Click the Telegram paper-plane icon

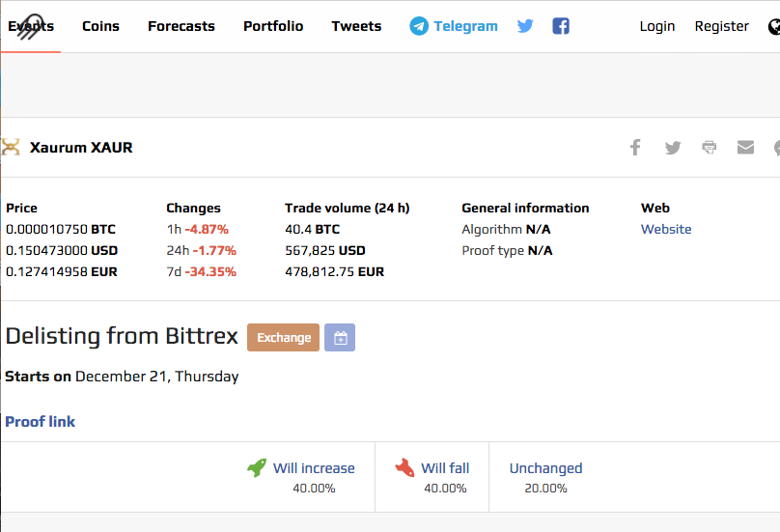click(419, 26)
